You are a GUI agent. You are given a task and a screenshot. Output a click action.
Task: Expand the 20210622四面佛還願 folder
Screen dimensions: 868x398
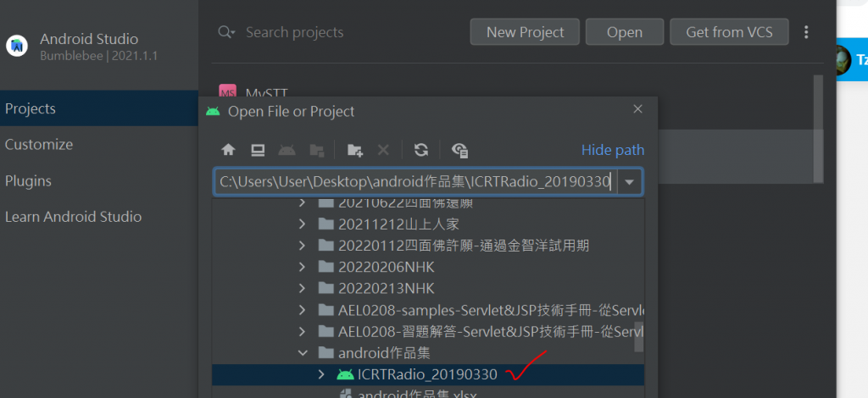[x=302, y=203]
